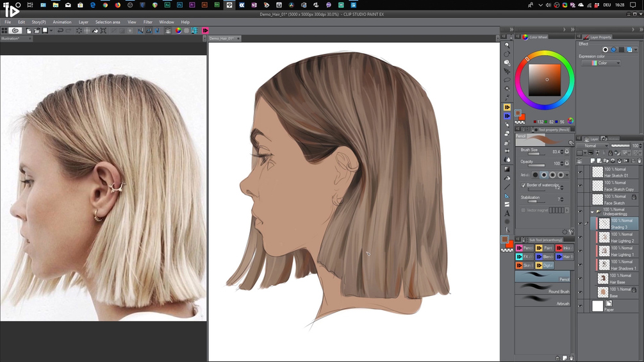Collapse the Underpaintingg folder arrow
This screenshot has height=362, width=644.
pos(592,212)
